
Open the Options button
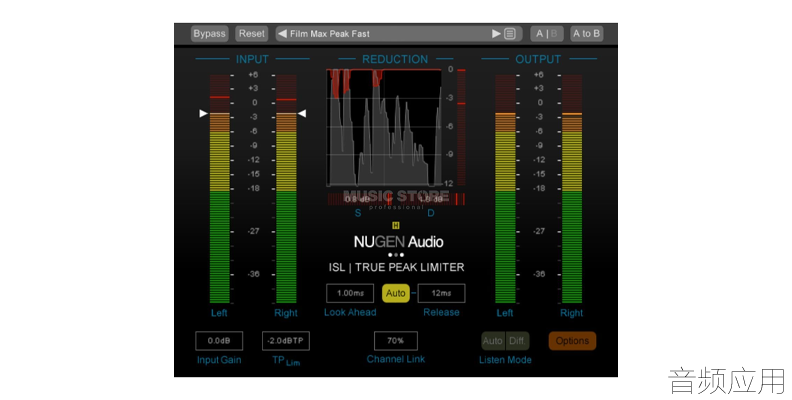pyautogui.click(x=572, y=341)
